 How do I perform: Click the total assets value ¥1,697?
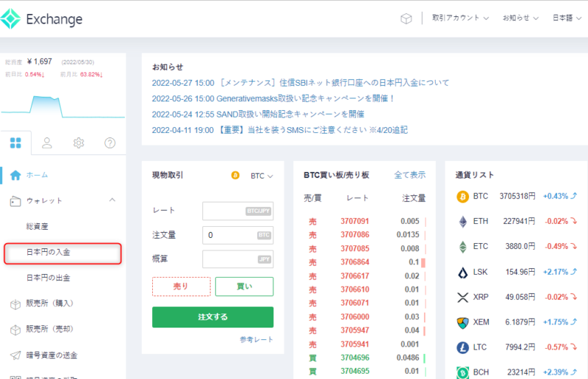(40, 62)
